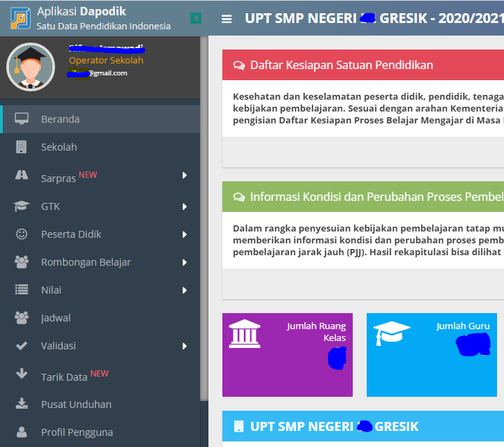504x447 pixels.
Task: Open the Jumlah Guru blue card
Action: point(432,355)
